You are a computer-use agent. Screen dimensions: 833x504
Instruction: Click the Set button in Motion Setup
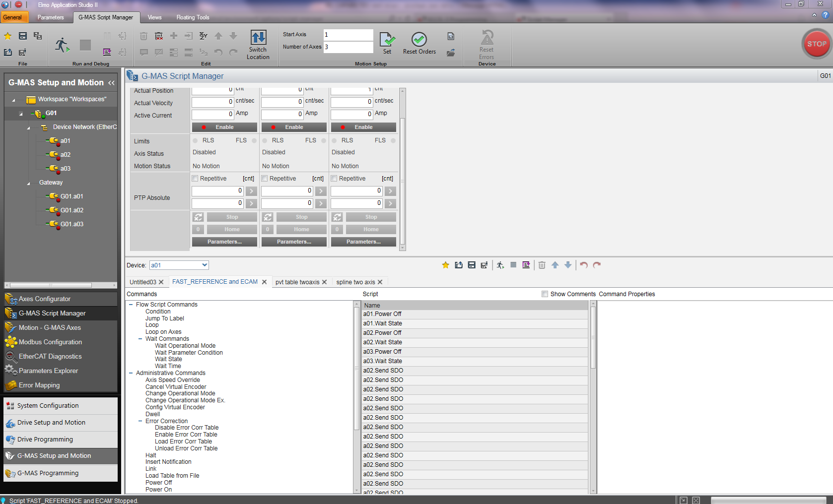(387, 43)
